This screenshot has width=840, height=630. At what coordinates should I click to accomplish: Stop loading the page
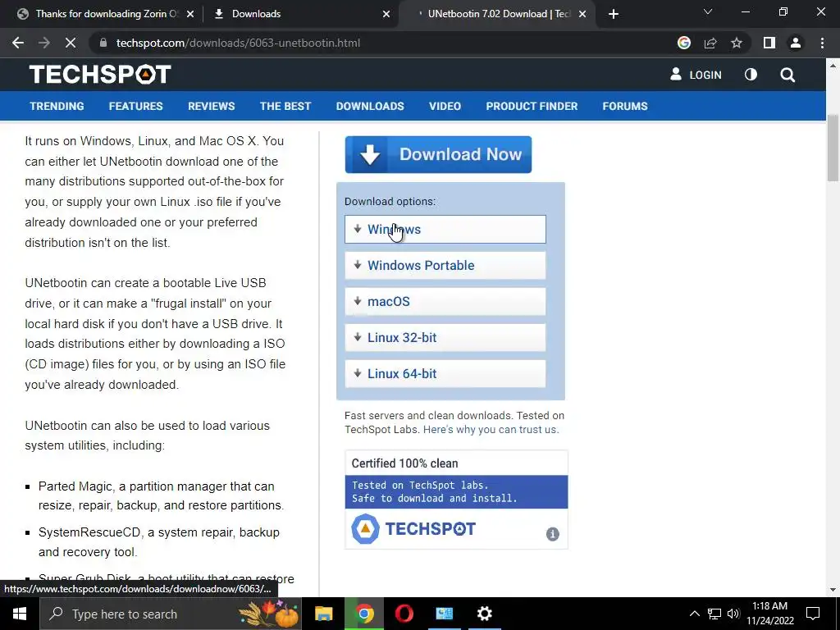[71, 43]
